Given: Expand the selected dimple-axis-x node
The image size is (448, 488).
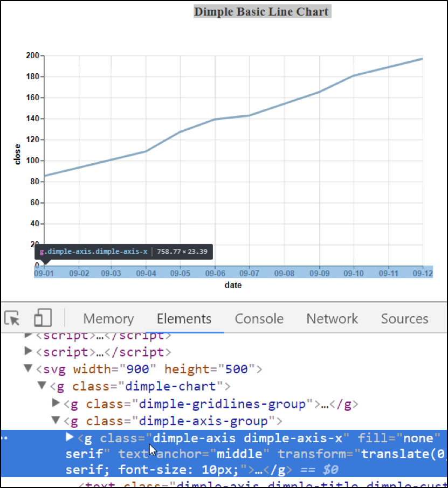Looking at the screenshot, I should pyautogui.click(x=70, y=437).
